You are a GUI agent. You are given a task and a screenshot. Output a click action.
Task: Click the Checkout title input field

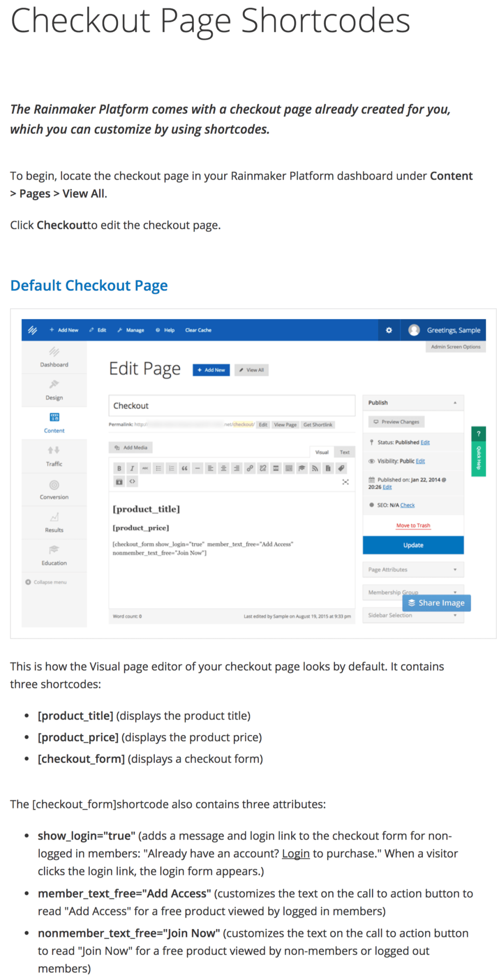click(x=232, y=405)
